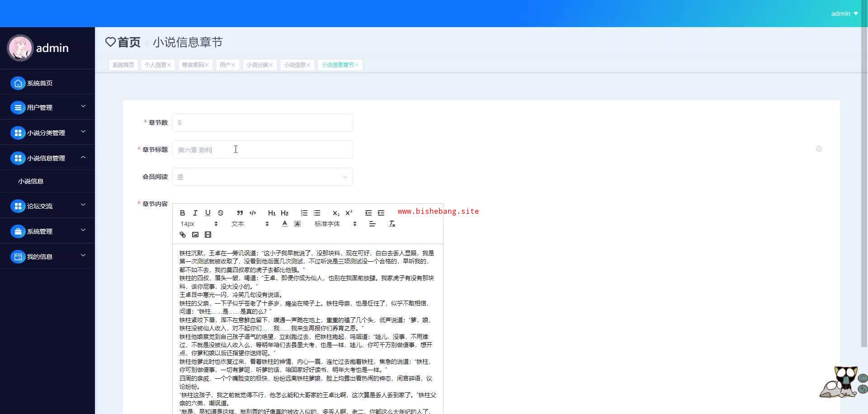Screen dimensions: 868x414
Task: Apply italic formatting in the editor
Action: click(195, 213)
